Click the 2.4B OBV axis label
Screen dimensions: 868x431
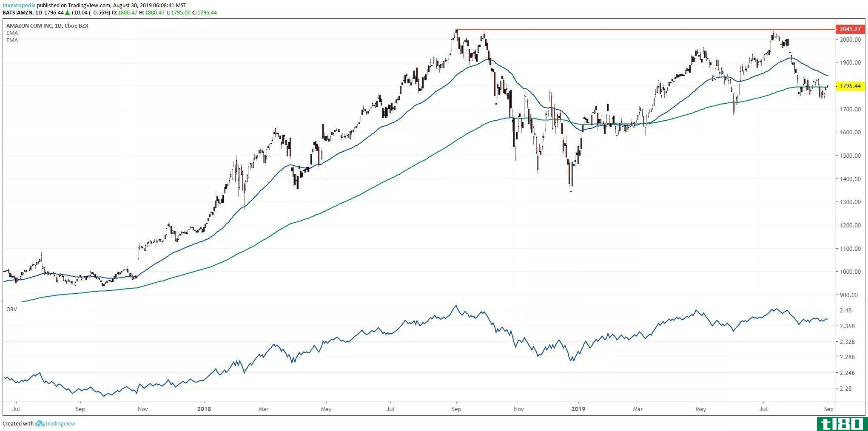tap(846, 311)
